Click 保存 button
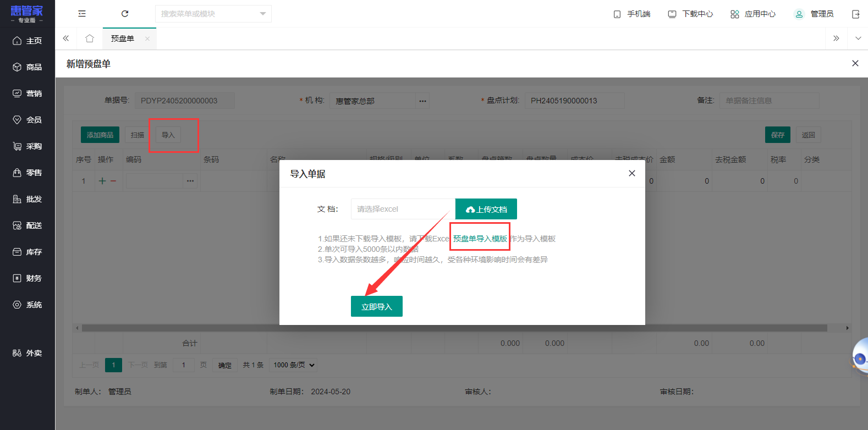This screenshot has height=430, width=868. (x=778, y=135)
